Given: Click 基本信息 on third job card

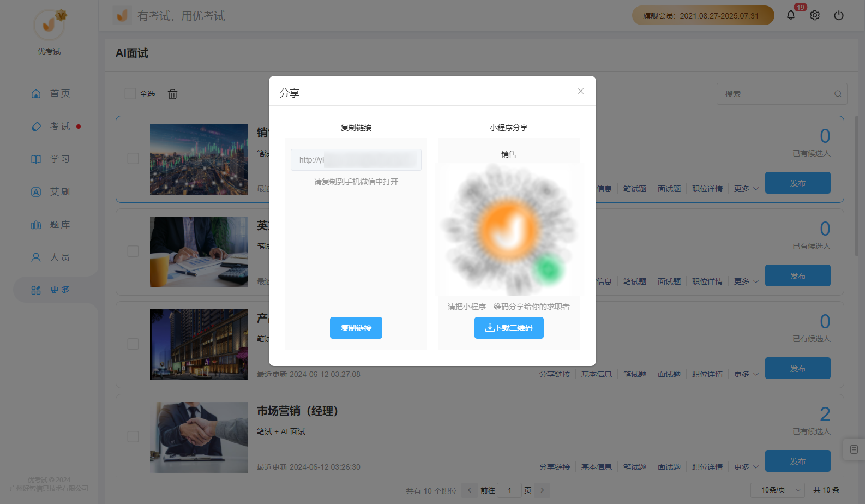Looking at the screenshot, I should click(x=597, y=374).
